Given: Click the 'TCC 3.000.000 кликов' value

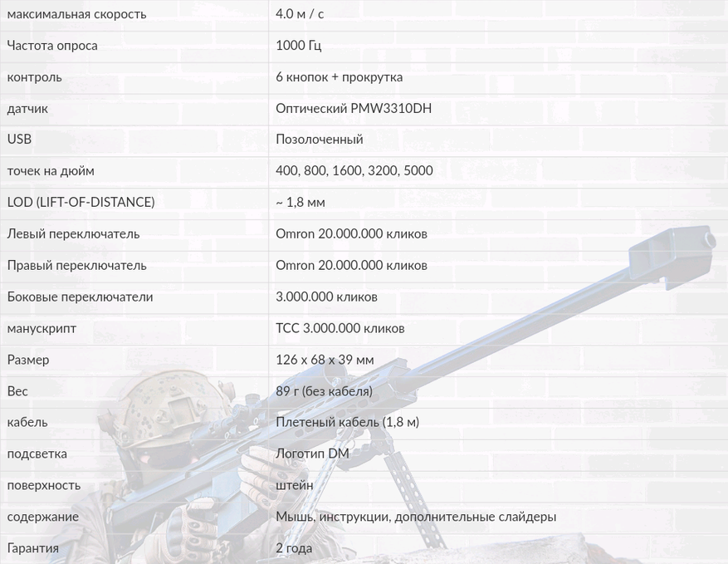Looking at the screenshot, I should pyautogui.click(x=340, y=329).
